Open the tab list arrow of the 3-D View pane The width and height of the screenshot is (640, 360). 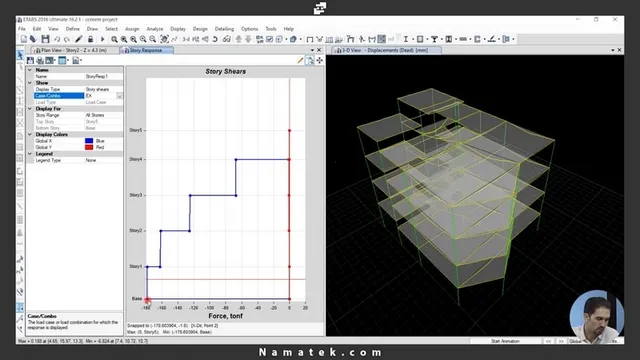click(613, 50)
